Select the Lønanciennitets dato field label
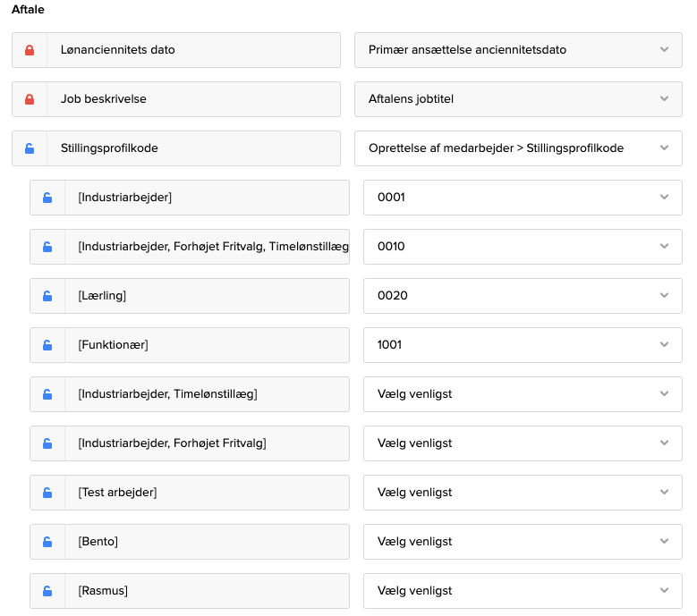Viewport: 697px width, 616px height. pyautogui.click(x=193, y=50)
